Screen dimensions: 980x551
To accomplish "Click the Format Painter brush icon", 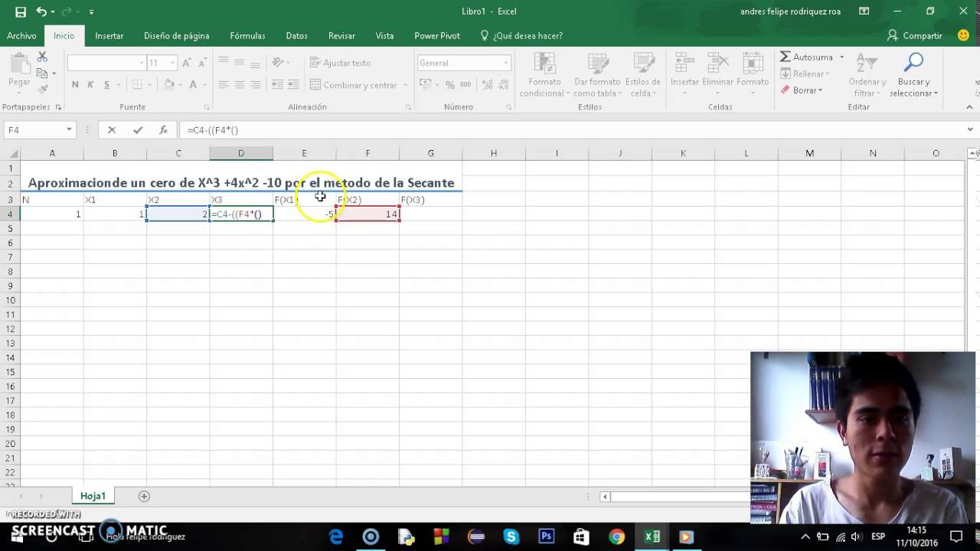I will (42, 90).
